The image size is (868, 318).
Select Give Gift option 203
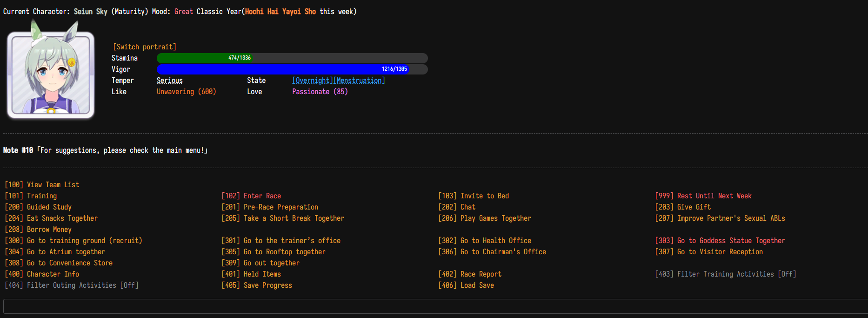pyautogui.click(x=683, y=207)
